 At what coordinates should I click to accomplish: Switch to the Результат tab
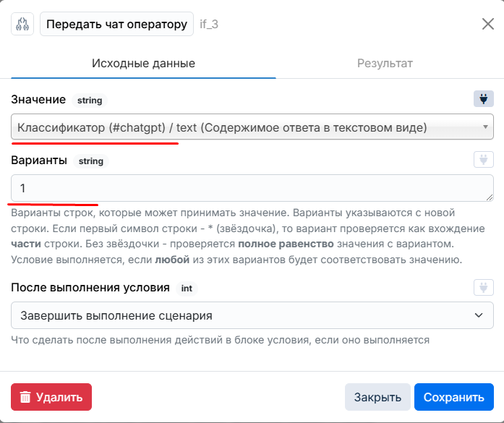[385, 64]
